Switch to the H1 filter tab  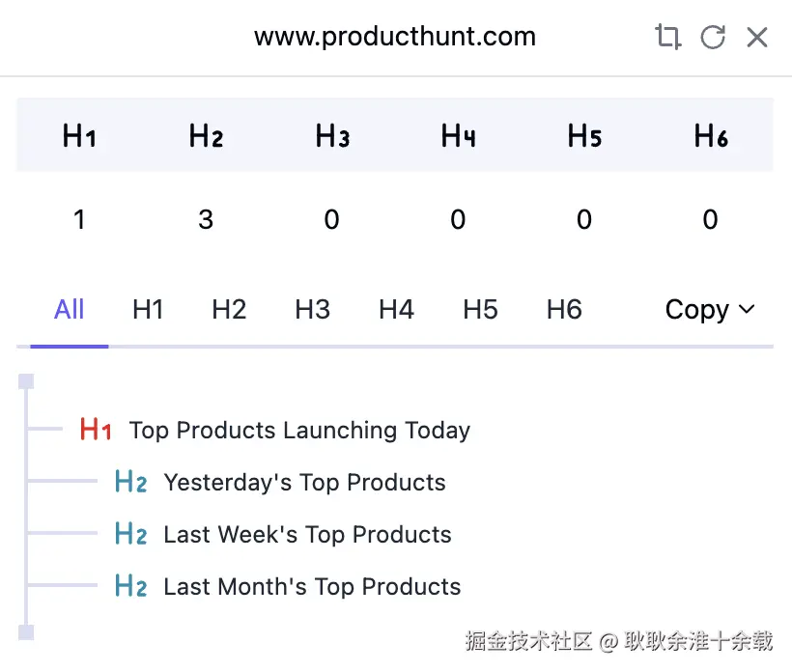[148, 310]
